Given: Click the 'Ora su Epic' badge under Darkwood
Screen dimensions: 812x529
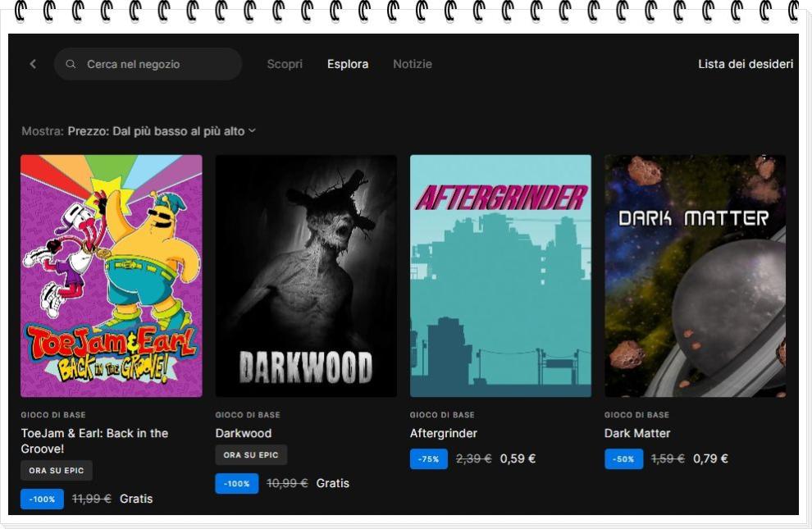Looking at the screenshot, I should click(x=251, y=455).
